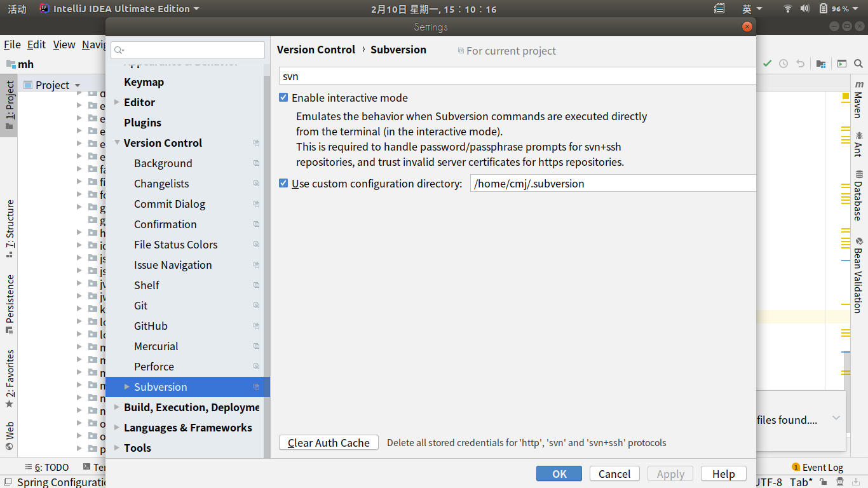The width and height of the screenshot is (868, 488).
Task: Open the Ant tool window
Action: click(x=859, y=144)
